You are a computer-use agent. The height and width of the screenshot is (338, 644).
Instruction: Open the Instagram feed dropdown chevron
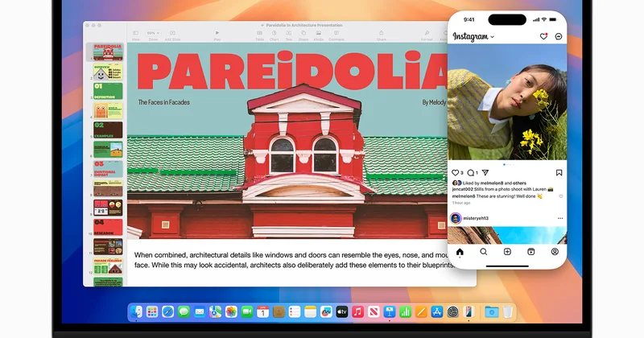point(493,37)
